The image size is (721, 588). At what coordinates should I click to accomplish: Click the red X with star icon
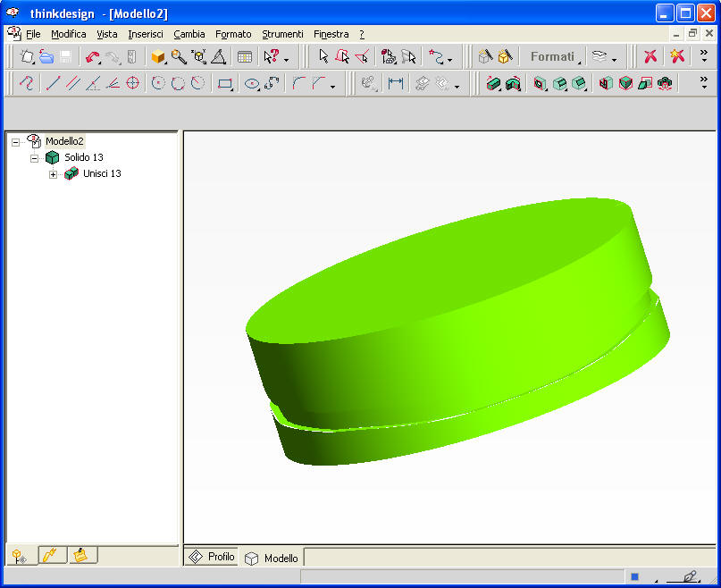pos(677,56)
